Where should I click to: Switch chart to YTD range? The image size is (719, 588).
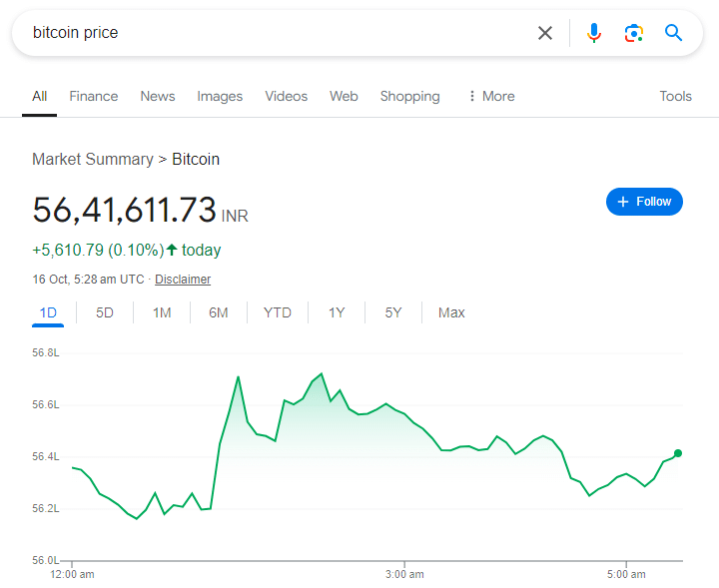click(x=278, y=312)
